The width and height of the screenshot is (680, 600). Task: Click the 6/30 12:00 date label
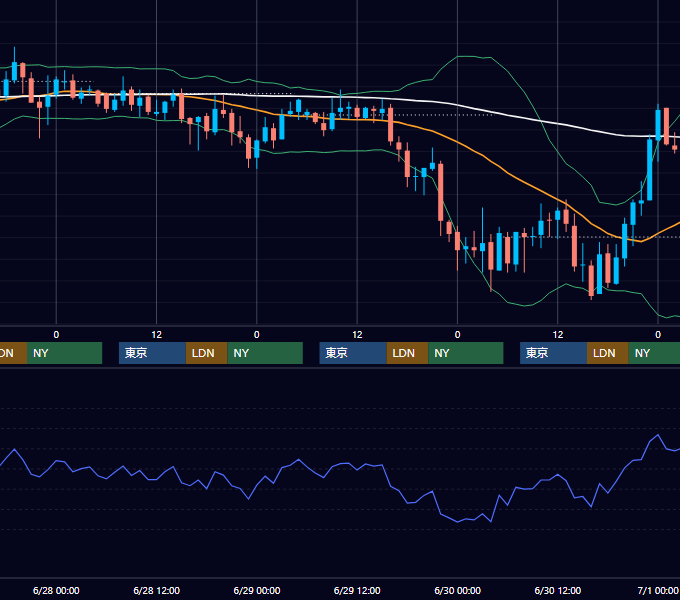[558, 590]
